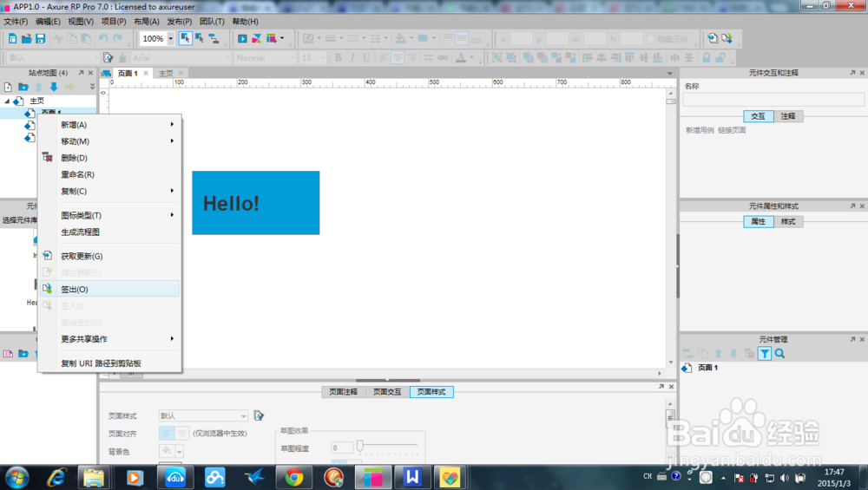Choose 重命名(R) from the context menu
This screenshot has height=490, width=868.
109,174
